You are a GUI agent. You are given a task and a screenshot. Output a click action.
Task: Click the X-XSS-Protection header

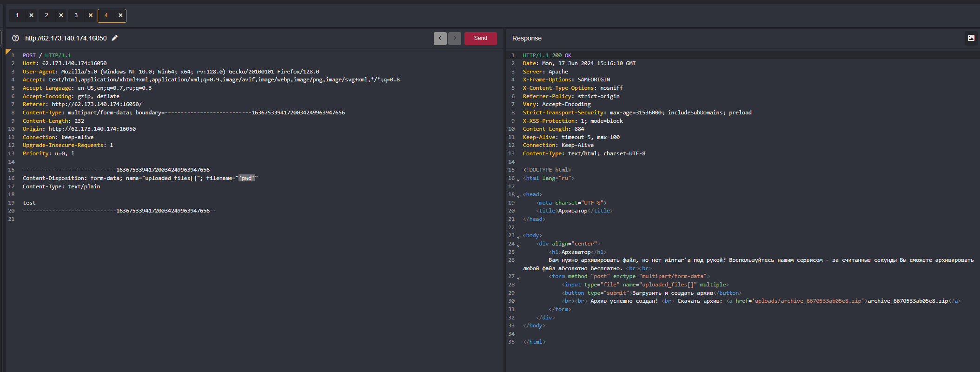pyautogui.click(x=573, y=121)
